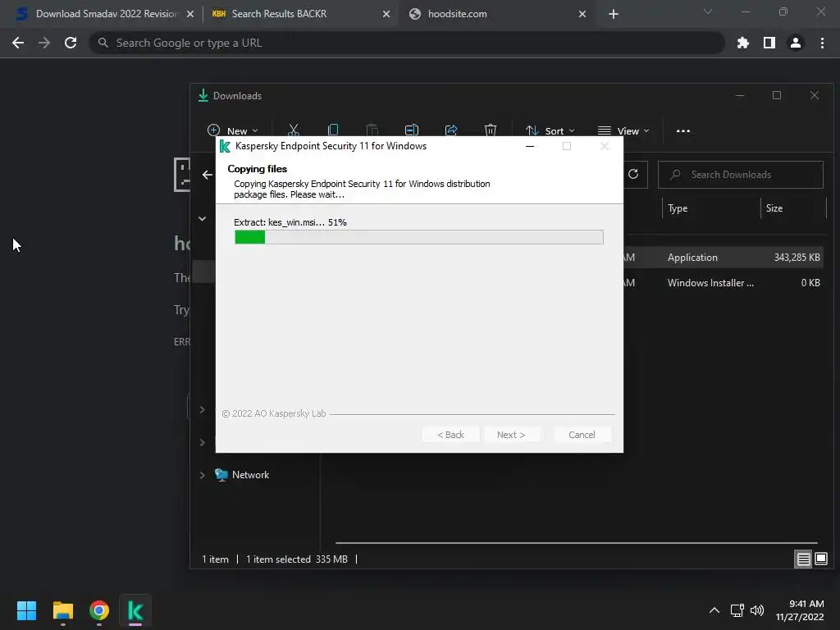The height and width of the screenshot is (630, 840).
Task: Click the extraction progress bar
Action: tap(419, 237)
